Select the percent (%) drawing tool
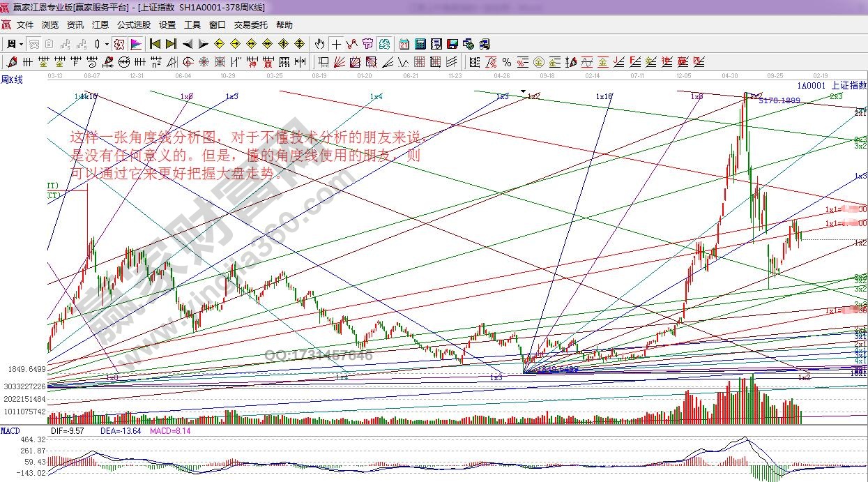Image resolution: width=868 pixels, height=482 pixels. (x=507, y=62)
